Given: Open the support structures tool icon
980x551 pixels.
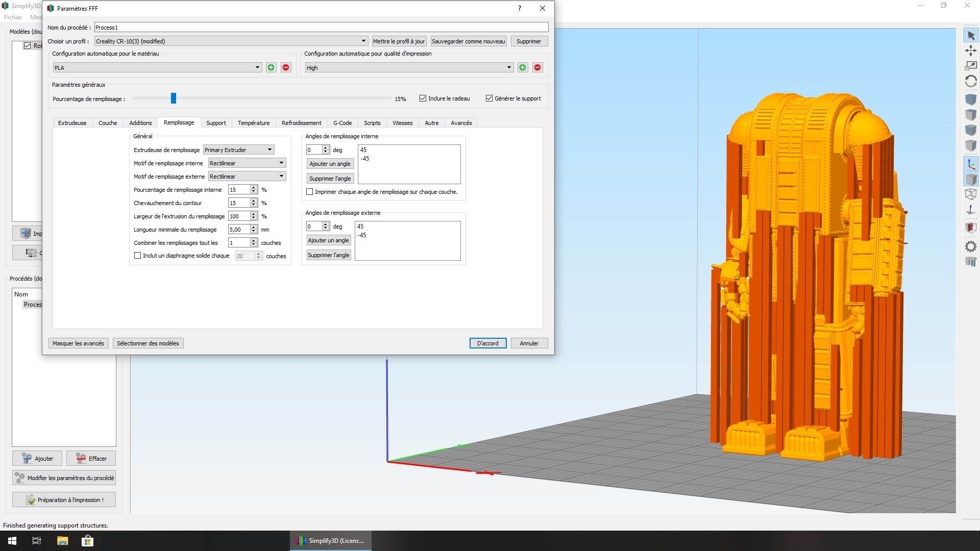Looking at the screenshot, I should 971,262.
